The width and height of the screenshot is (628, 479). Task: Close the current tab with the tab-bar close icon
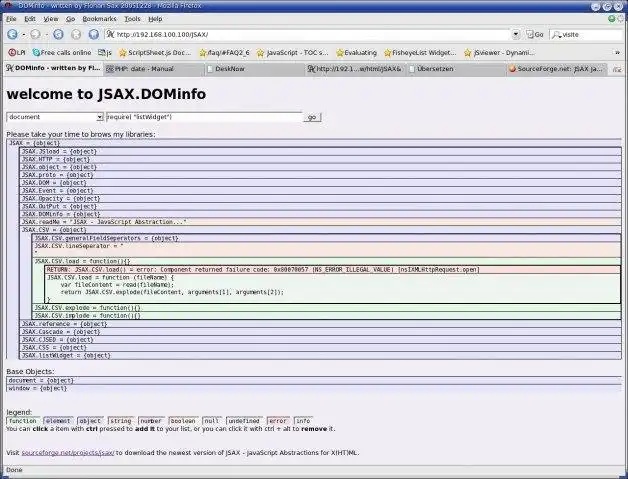coord(617,69)
